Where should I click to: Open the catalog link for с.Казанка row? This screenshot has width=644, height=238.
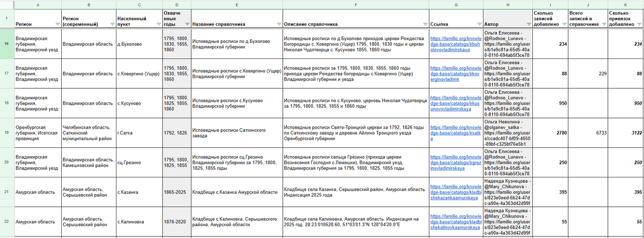[x=455, y=191]
